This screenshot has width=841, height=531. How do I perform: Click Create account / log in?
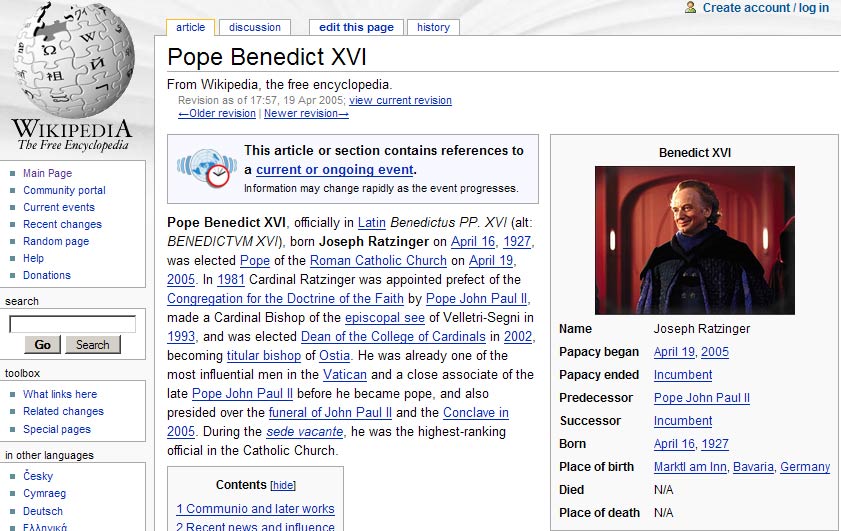tap(766, 8)
